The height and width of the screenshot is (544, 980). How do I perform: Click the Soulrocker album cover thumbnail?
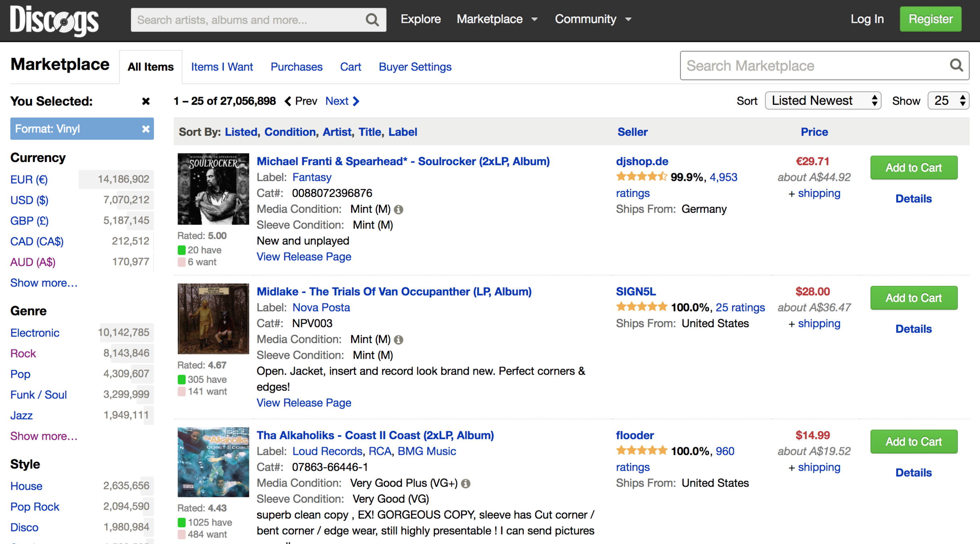pos(213,189)
